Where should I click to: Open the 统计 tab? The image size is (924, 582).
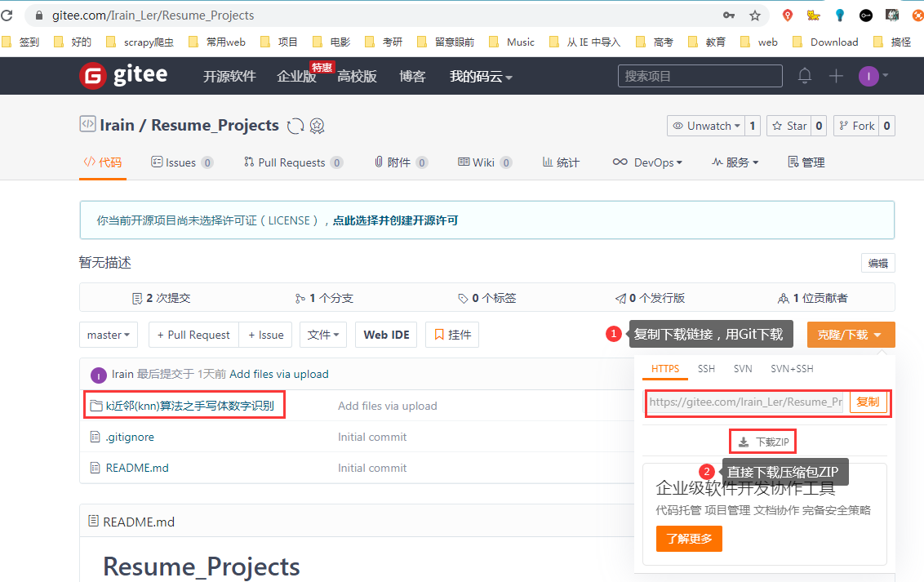561,162
